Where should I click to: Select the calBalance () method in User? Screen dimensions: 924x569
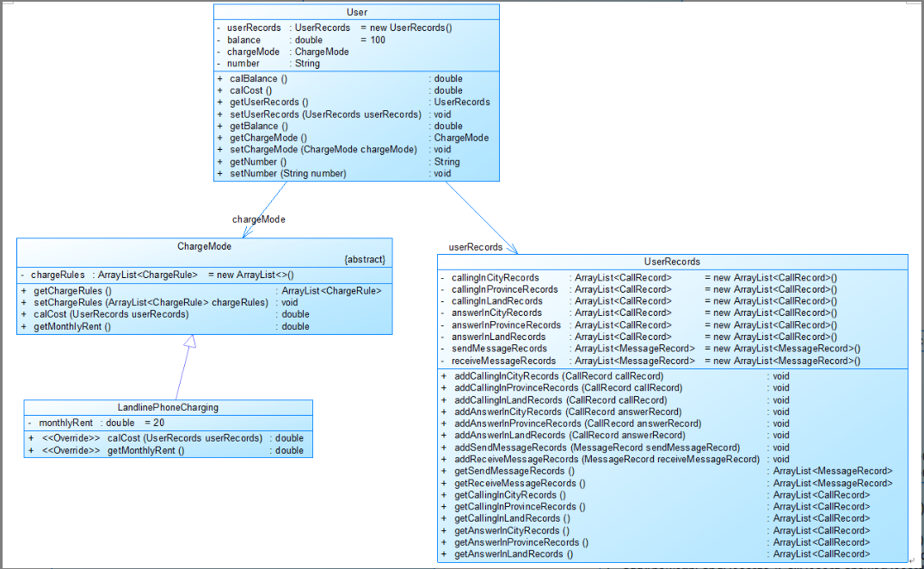pyautogui.click(x=340, y=79)
